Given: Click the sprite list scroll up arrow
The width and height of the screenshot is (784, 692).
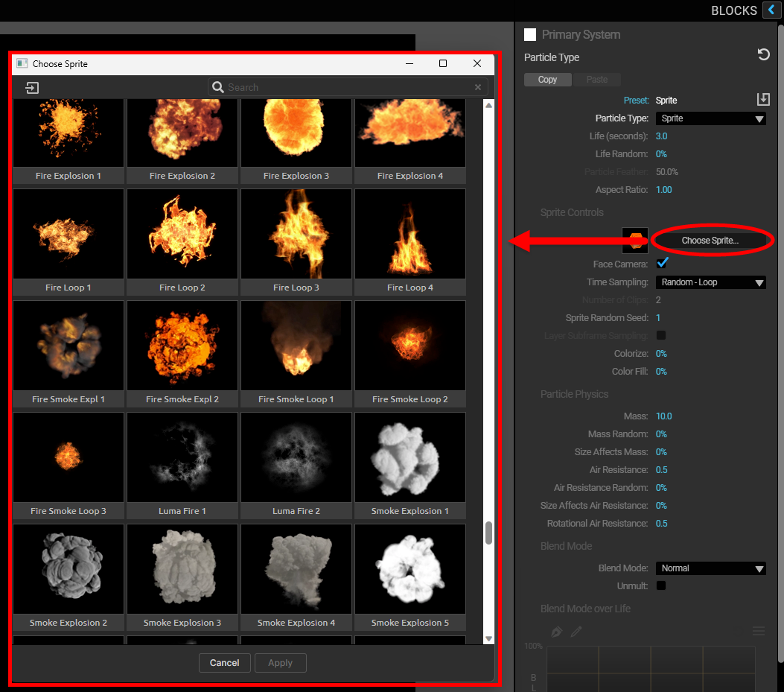Looking at the screenshot, I should click(488, 105).
